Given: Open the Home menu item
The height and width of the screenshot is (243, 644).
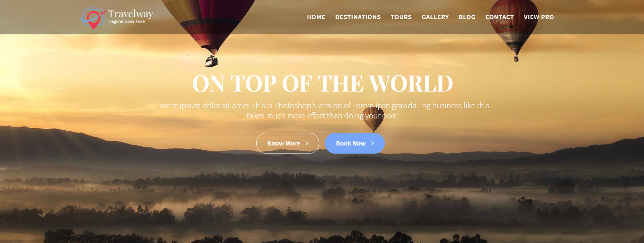Looking at the screenshot, I should [316, 17].
